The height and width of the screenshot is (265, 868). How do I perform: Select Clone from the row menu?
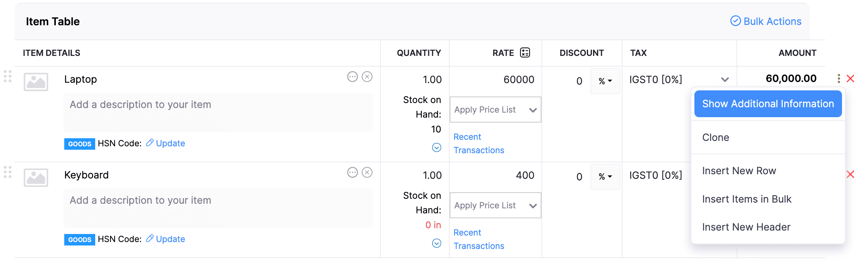point(715,137)
